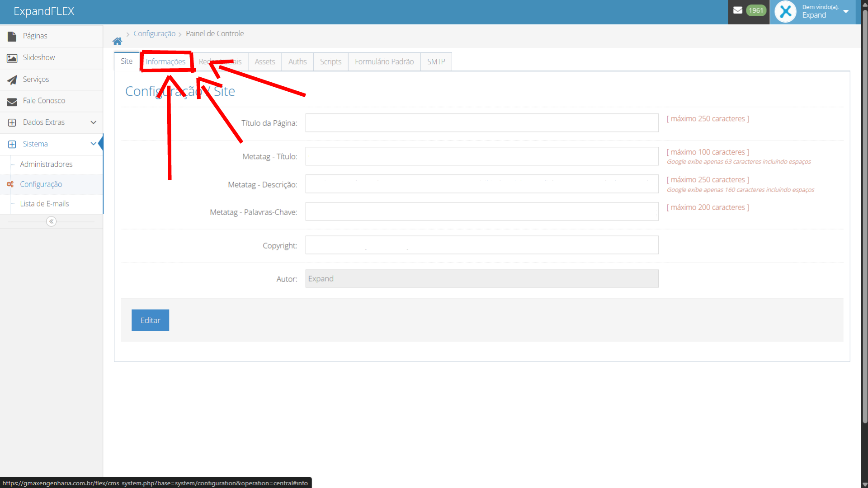Open the user account dropdown arrow
This screenshot has height=488, width=868.
click(846, 12)
